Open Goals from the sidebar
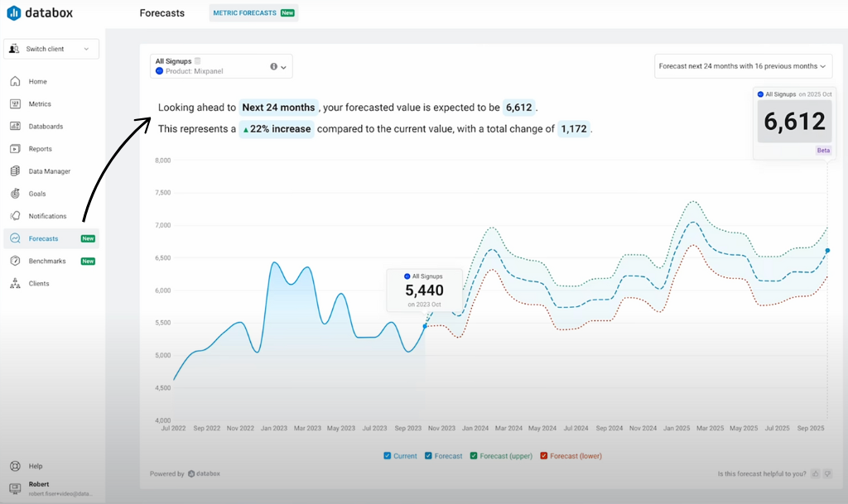 pyautogui.click(x=37, y=194)
